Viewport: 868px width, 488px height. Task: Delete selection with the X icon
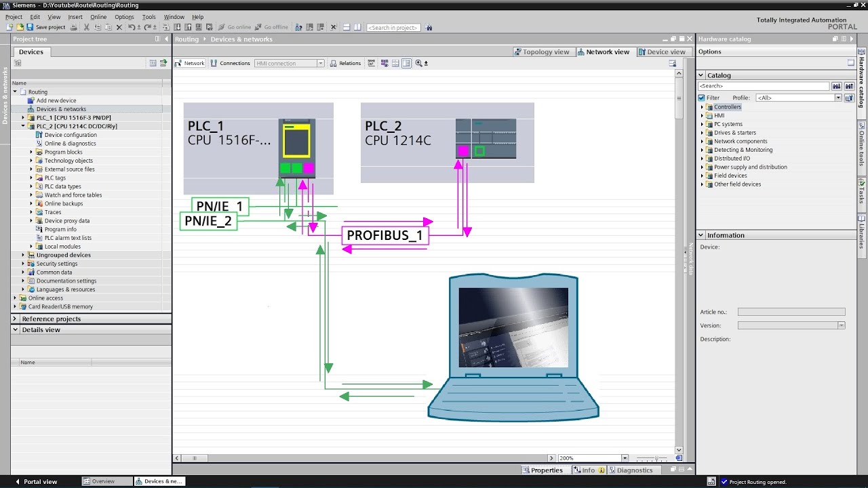(119, 27)
